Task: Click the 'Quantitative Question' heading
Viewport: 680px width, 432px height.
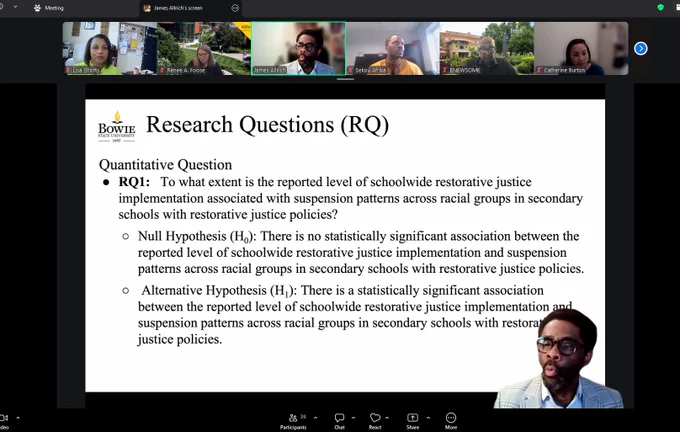Action: pyautogui.click(x=165, y=165)
